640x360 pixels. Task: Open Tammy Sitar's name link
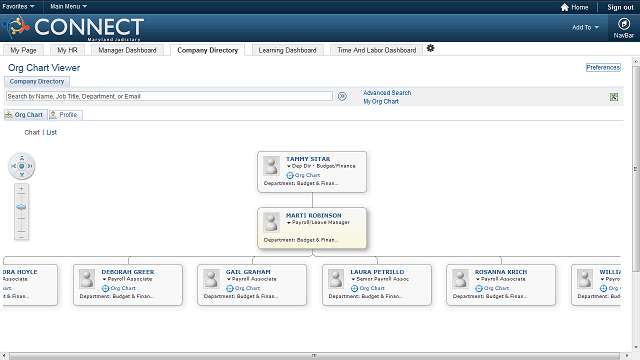[308, 159]
